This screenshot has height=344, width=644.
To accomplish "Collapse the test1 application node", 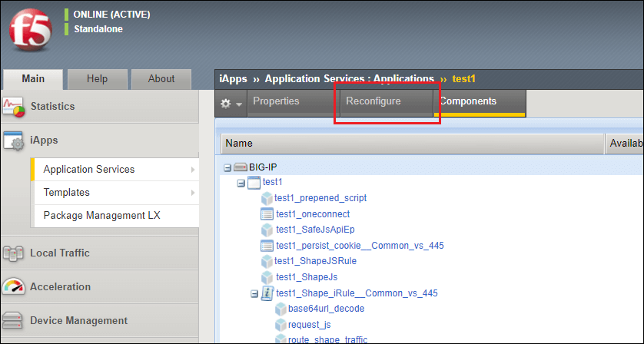I will (x=241, y=183).
